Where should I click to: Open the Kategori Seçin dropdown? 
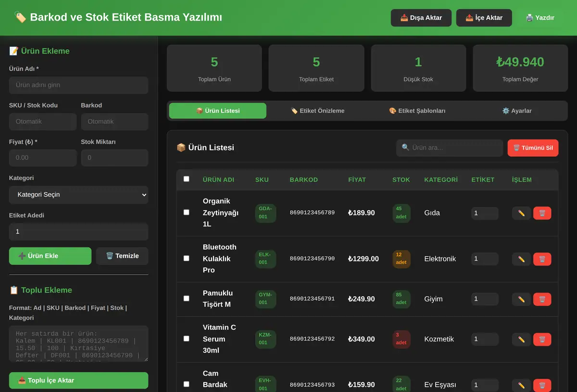(79, 195)
